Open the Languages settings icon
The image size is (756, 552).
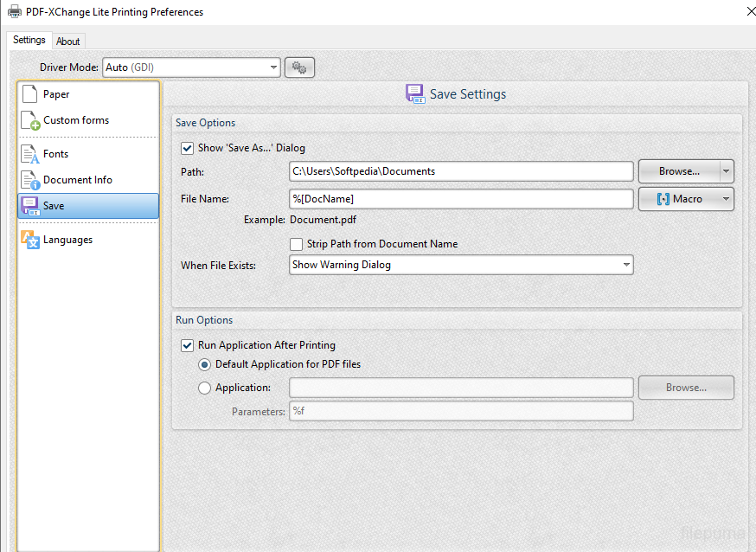click(30, 240)
